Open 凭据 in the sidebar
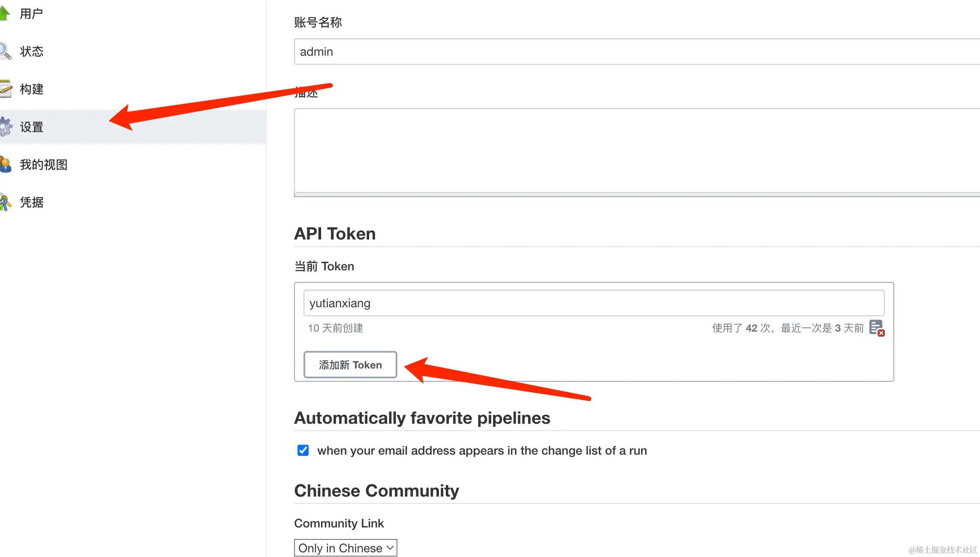 pyautogui.click(x=32, y=202)
